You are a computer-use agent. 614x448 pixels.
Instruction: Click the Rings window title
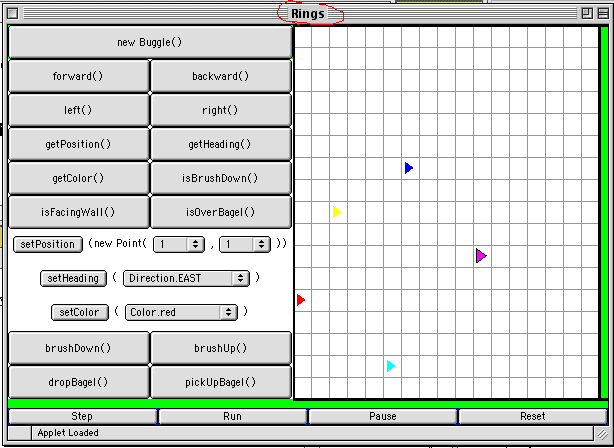click(x=308, y=14)
